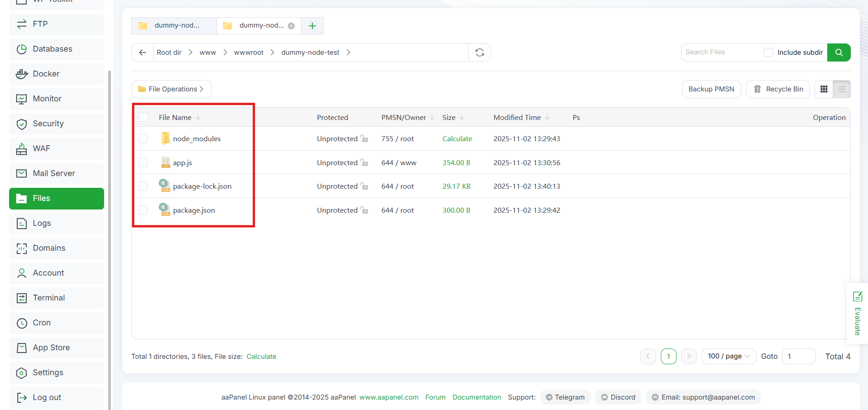This screenshot has height=410, width=868.
Task: Open the 100 / page dropdown
Action: click(729, 356)
